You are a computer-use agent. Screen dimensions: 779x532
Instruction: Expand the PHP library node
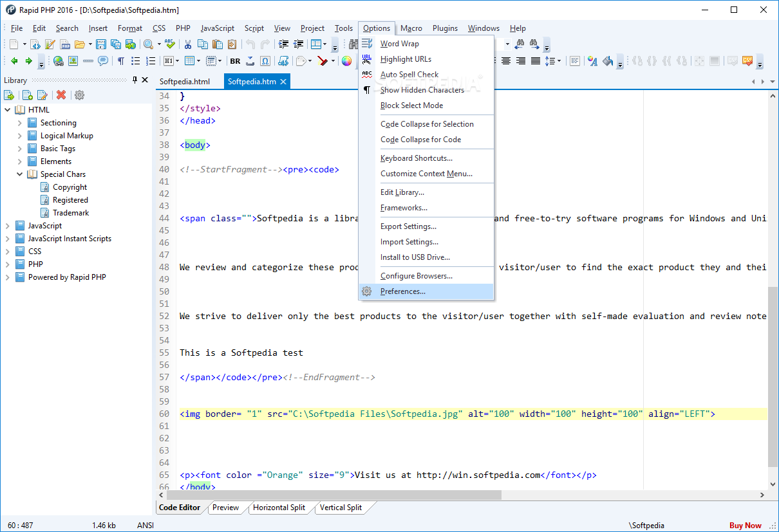coord(8,264)
